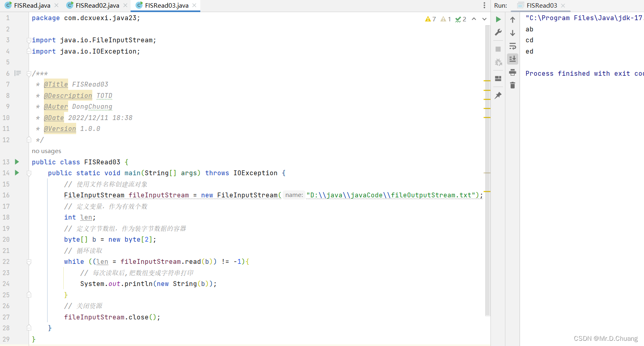The height and width of the screenshot is (346, 644).
Task: Close the FISRead03 run tab
Action: [563, 5]
